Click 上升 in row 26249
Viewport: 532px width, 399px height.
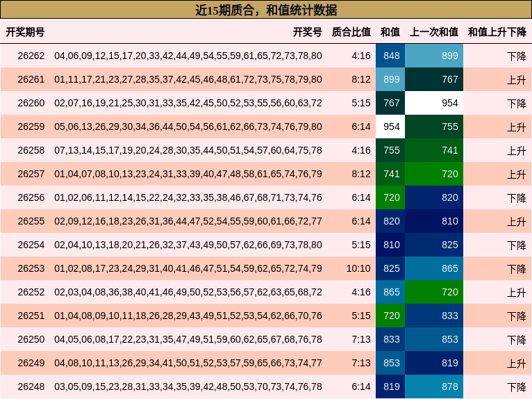pos(517,364)
